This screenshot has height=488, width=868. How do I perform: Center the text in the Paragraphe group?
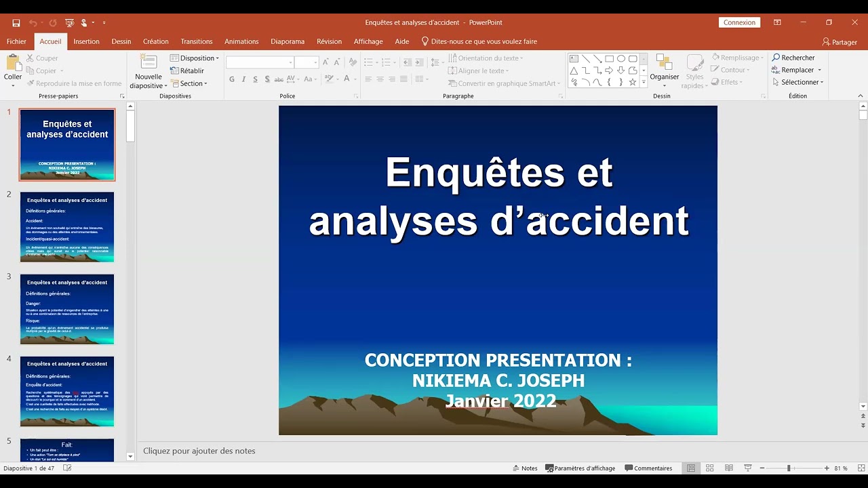point(380,79)
